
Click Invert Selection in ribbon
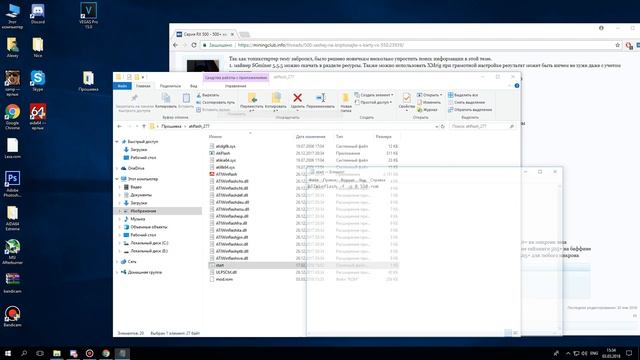(x=470, y=109)
